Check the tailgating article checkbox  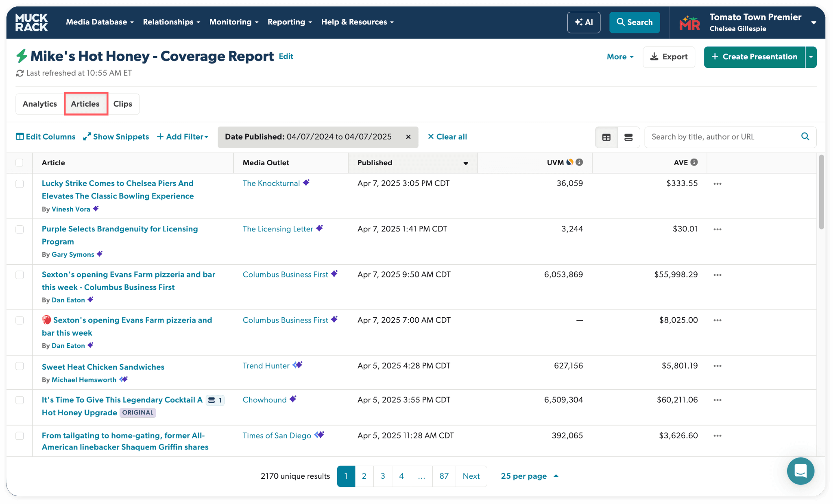20,436
